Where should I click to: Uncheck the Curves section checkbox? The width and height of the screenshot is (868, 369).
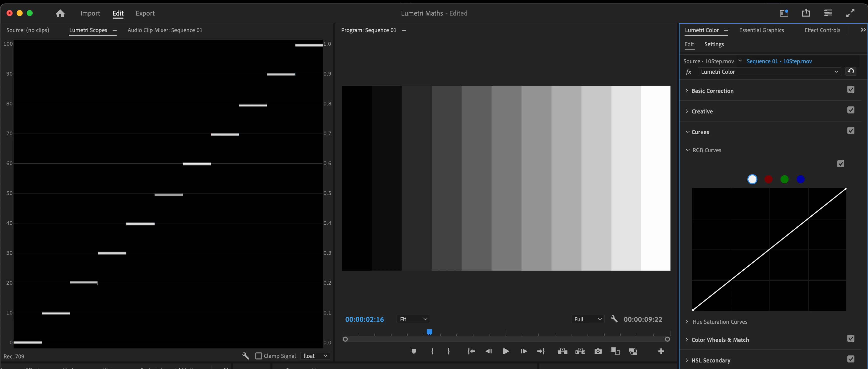tap(850, 131)
